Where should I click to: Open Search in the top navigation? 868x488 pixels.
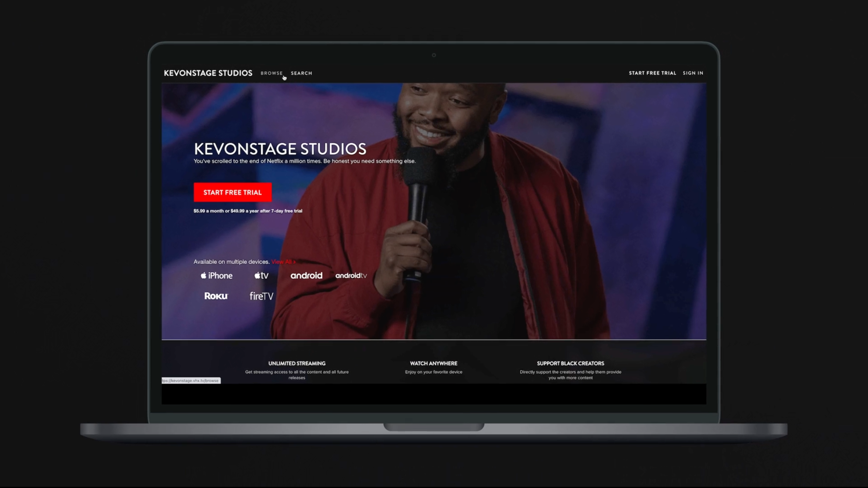(301, 73)
